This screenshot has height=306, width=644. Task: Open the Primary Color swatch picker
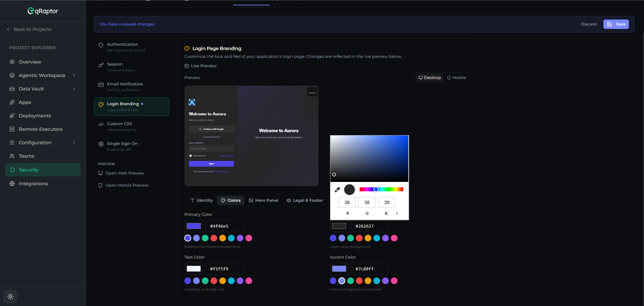point(194,226)
